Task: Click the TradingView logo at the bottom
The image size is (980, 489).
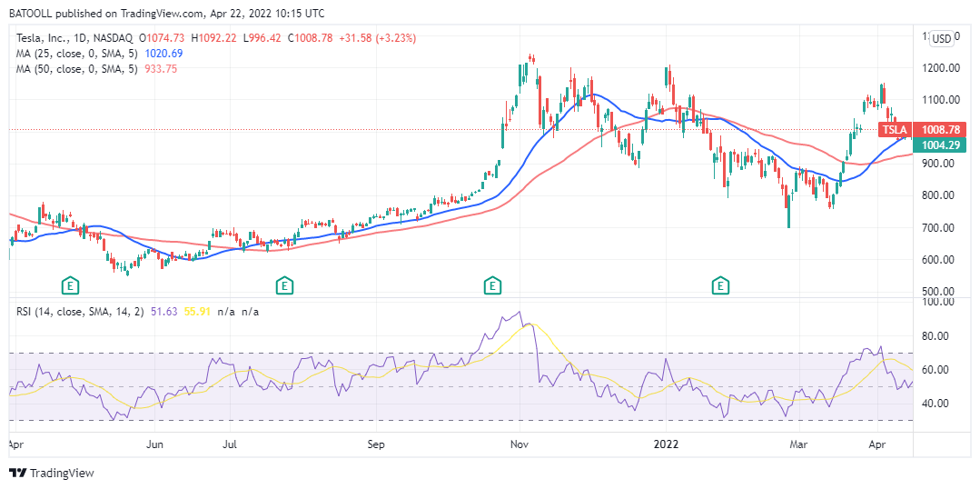Action: [x=51, y=473]
